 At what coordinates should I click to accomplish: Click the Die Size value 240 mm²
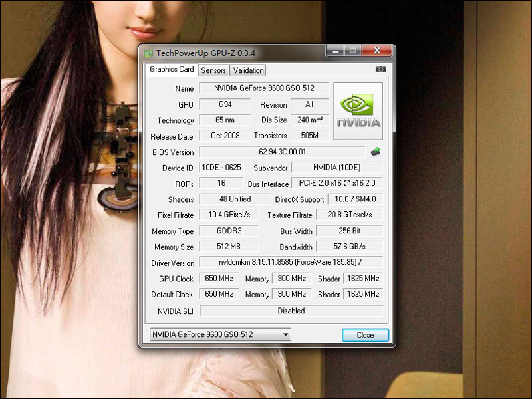pos(310,120)
